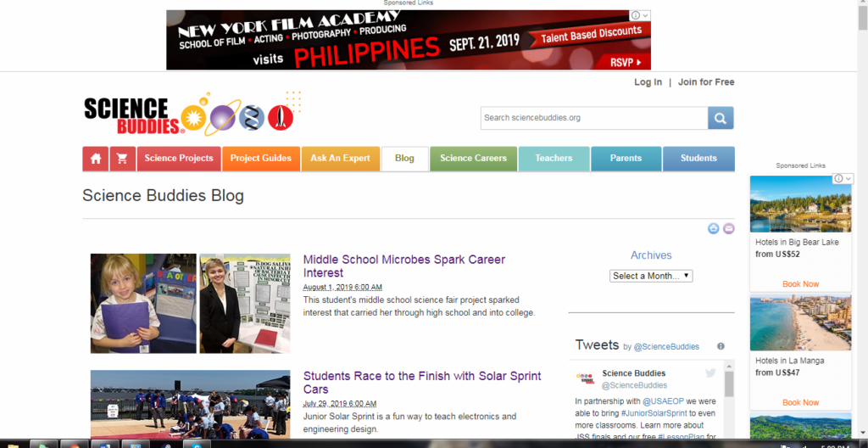Open the Ask An Expert tab

tap(341, 159)
